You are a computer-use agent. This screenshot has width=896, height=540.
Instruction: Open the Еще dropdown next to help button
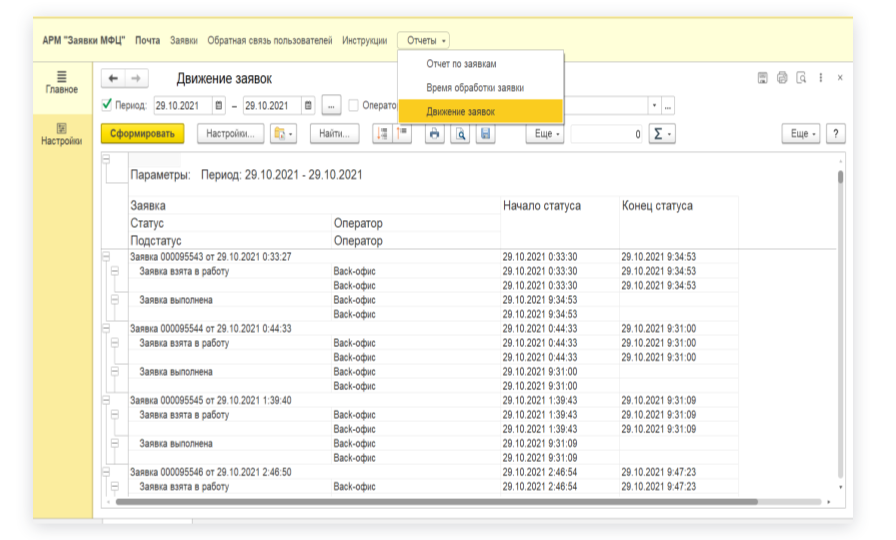803,134
